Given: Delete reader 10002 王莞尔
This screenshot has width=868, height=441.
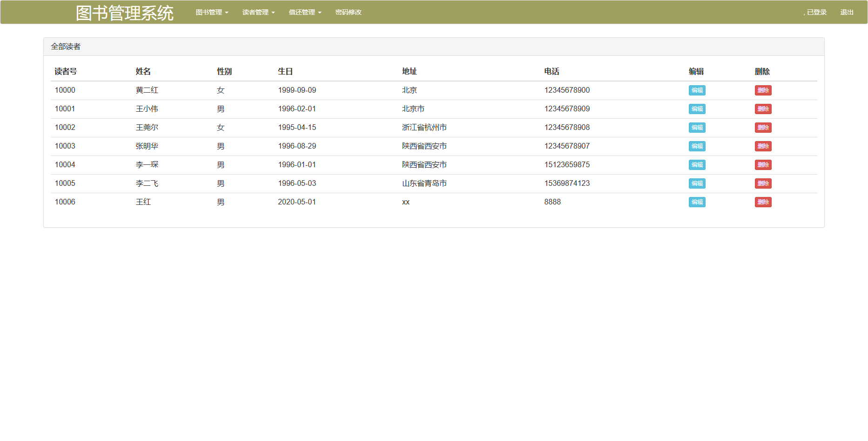Looking at the screenshot, I should click(x=763, y=128).
